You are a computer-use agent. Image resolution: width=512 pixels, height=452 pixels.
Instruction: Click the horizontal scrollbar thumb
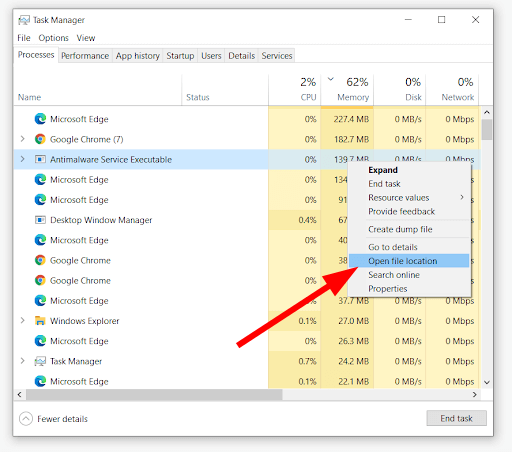tap(154, 395)
